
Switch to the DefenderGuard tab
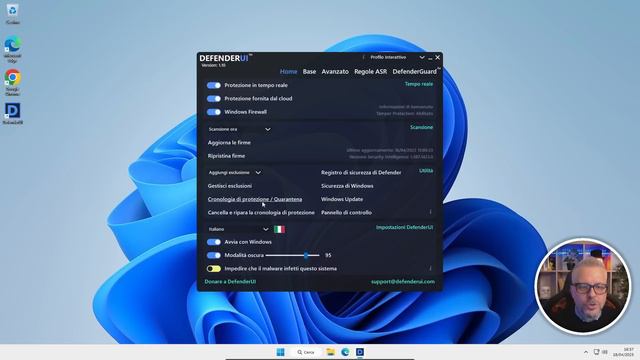click(x=415, y=71)
